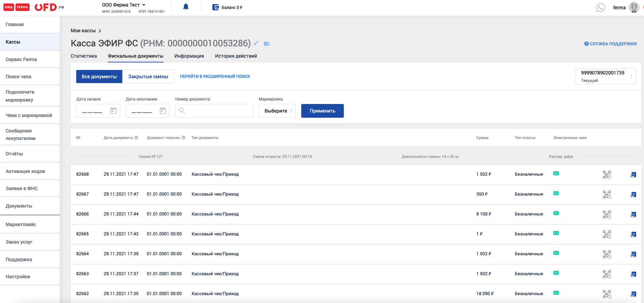Click the pencil icon to rename the cash register

pyautogui.click(x=256, y=43)
